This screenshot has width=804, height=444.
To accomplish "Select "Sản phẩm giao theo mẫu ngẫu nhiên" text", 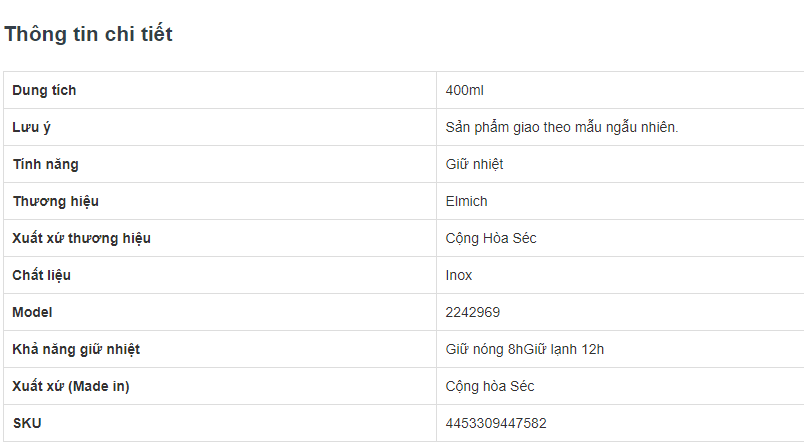I will pos(562,128).
